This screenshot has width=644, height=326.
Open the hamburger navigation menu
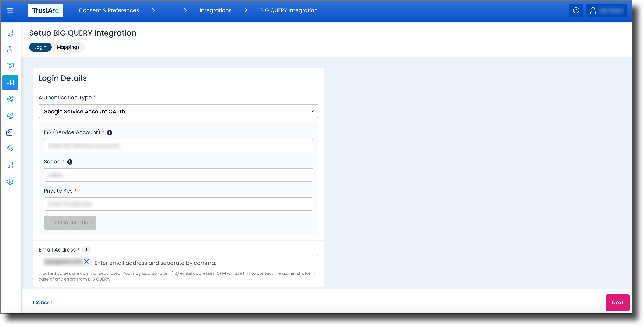pyautogui.click(x=10, y=10)
